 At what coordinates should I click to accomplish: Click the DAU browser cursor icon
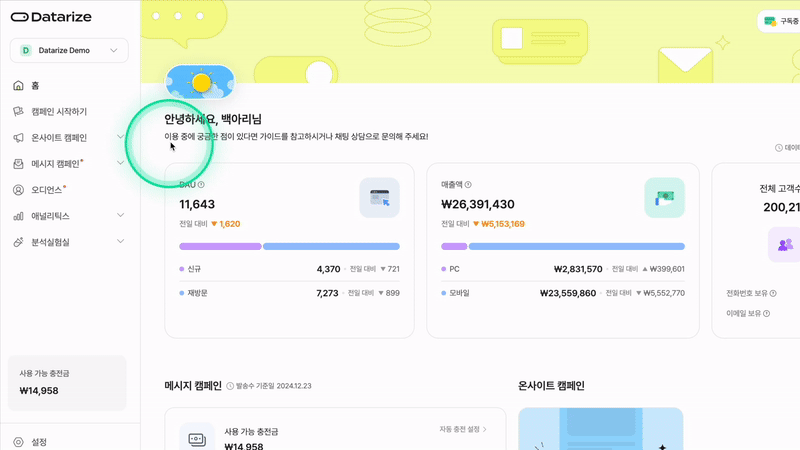380,198
